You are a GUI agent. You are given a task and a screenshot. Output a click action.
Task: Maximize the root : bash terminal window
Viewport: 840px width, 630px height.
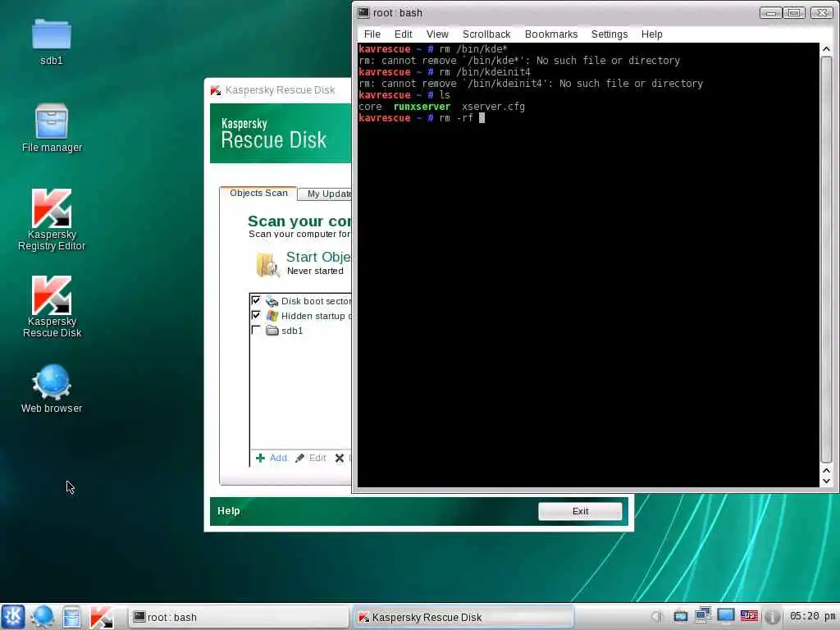pos(794,13)
